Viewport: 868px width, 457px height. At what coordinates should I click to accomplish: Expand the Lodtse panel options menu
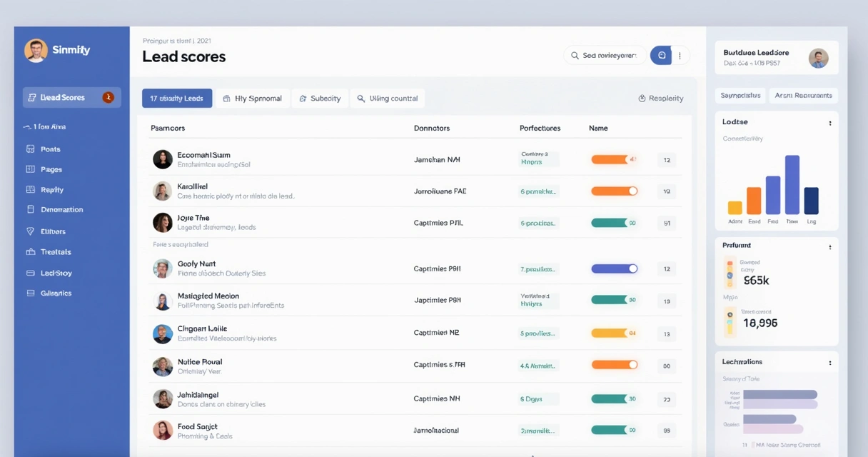(829, 123)
